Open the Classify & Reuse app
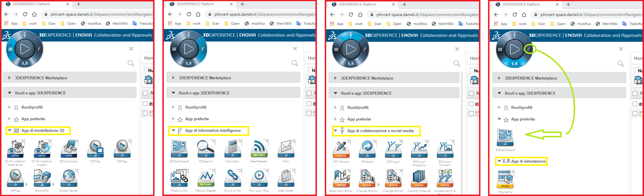The width and height of the screenshot is (644, 196). (419, 179)
